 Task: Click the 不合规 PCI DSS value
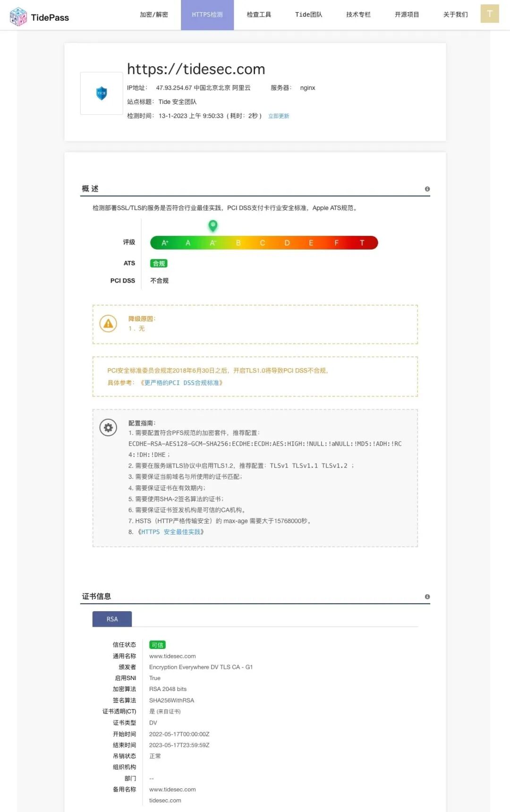[x=159, y=281]
